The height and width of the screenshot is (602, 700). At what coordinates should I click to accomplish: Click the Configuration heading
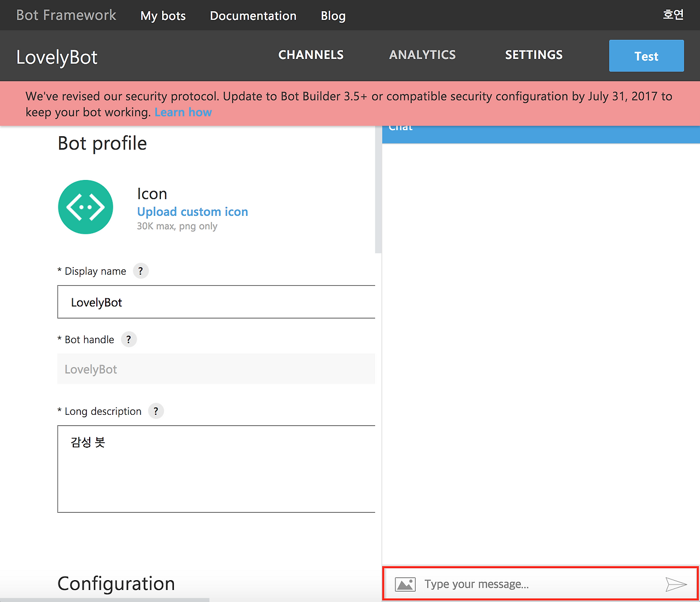pos(116,583)
